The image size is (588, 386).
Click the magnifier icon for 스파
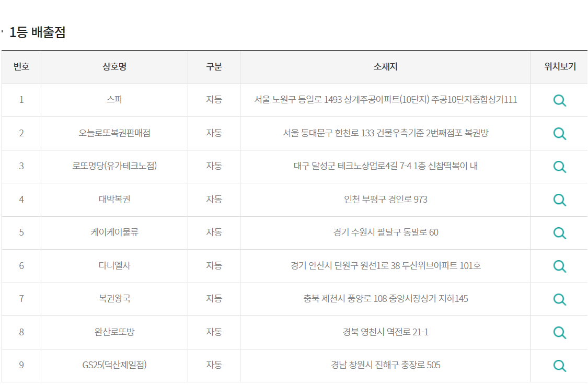559,100
